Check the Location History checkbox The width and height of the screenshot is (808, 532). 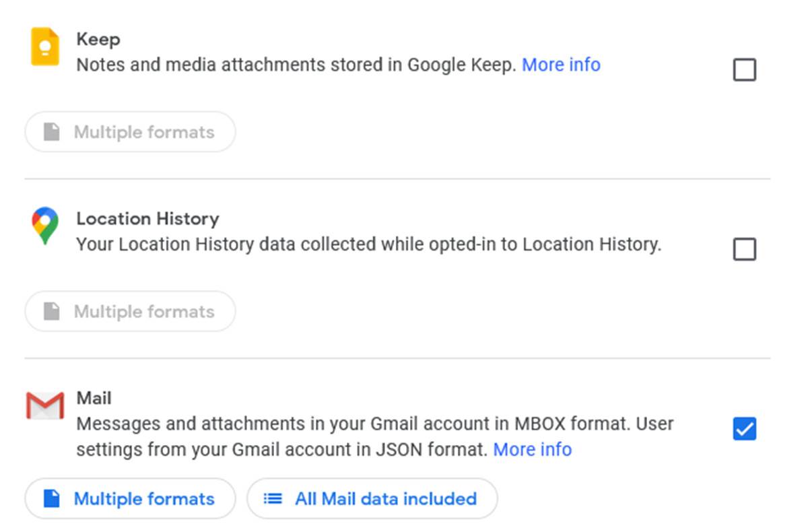[744, 250]
